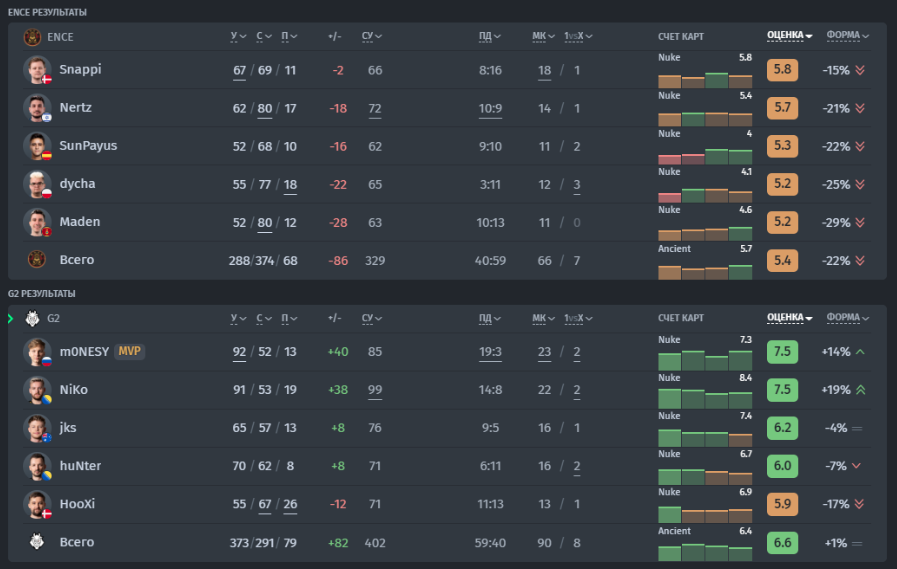Click huNter's red form down arrow
The width and height of the screenshot is (897, 569).
coord(856,466)
